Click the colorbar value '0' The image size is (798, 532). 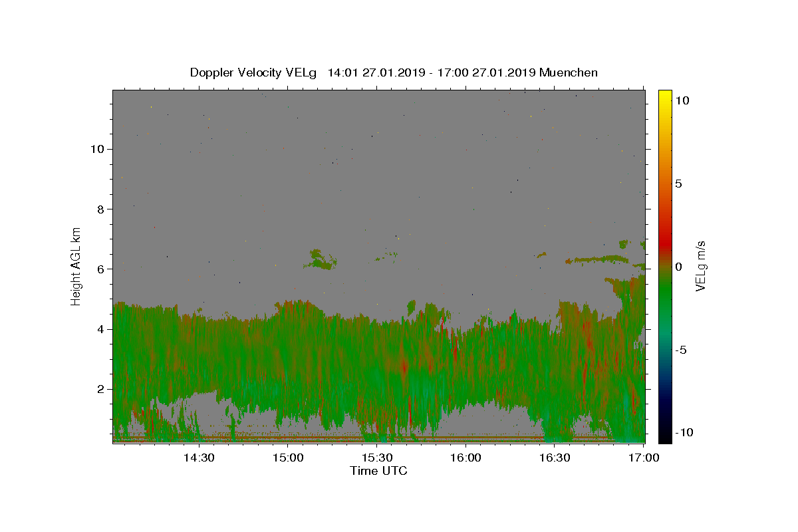[x=679, y=267]
